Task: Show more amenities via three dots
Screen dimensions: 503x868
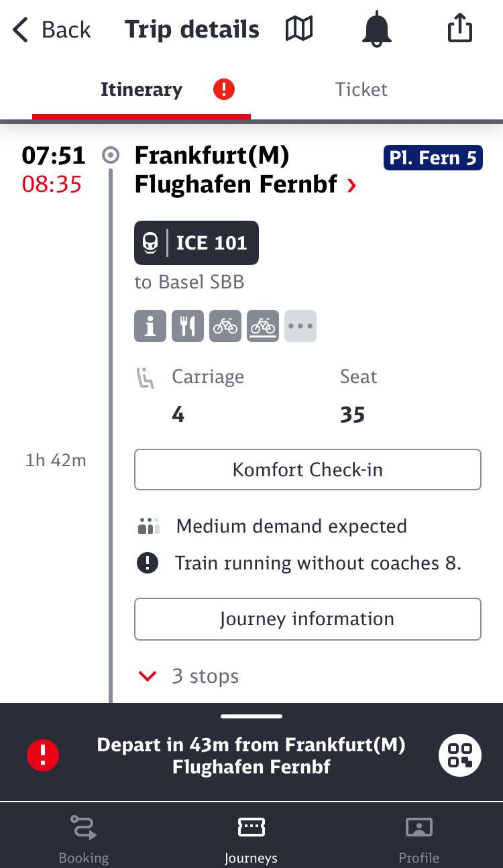Action: click(300, 326)
